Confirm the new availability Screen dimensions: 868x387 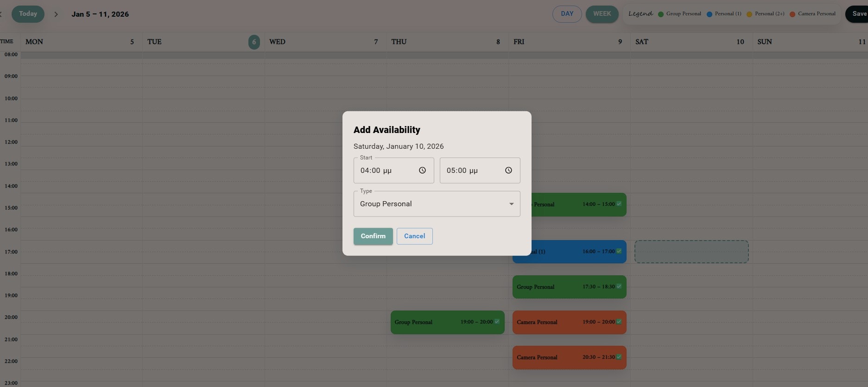[373, 236]
